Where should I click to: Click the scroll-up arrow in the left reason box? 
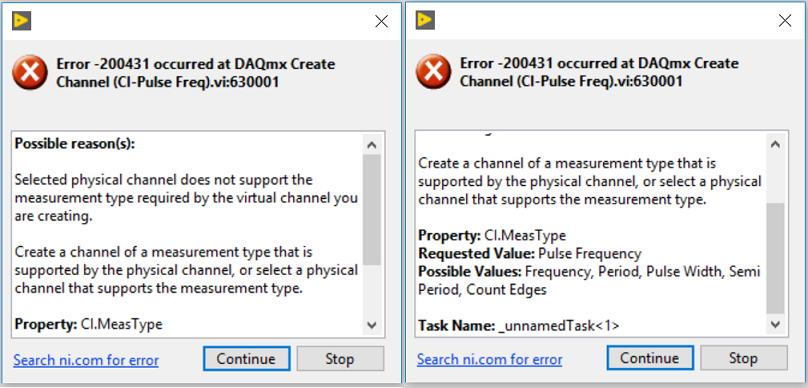pos(372,145)
